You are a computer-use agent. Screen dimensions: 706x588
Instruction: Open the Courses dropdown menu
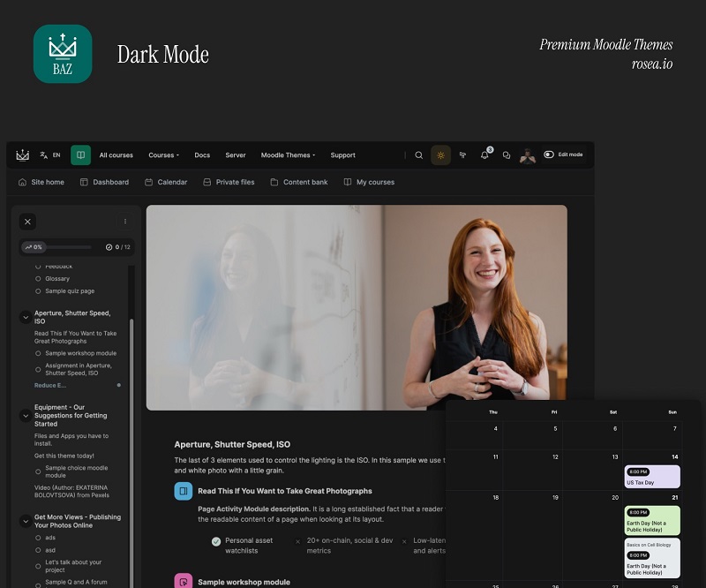(163, 155)
